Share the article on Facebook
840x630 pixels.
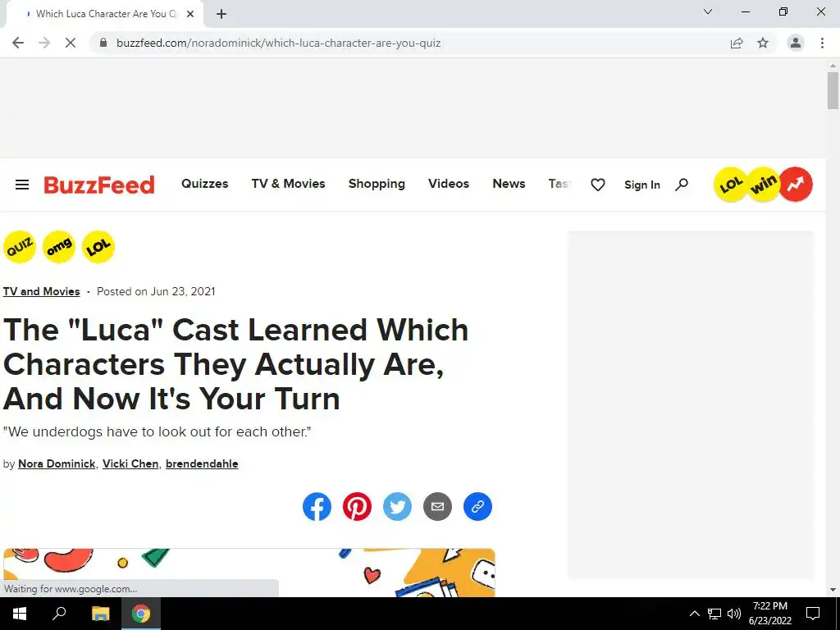click(x=317, y=506)
